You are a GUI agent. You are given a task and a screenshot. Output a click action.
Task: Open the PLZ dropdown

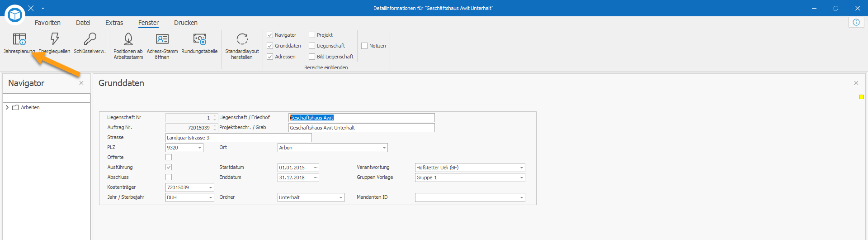pos(199,148)
